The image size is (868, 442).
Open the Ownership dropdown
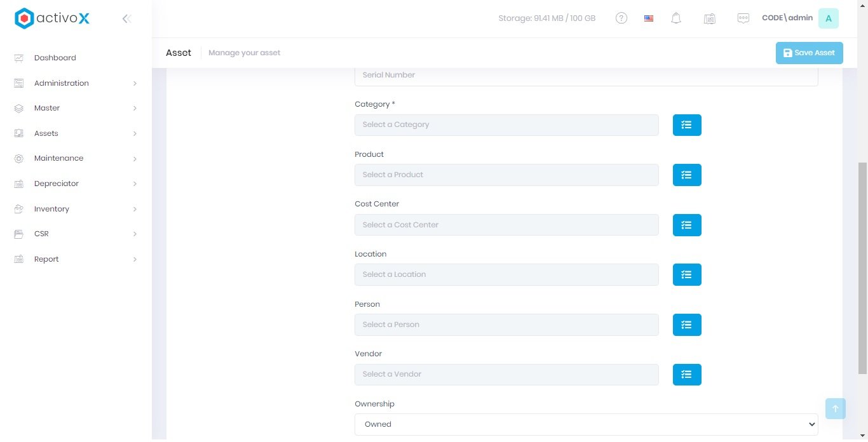(586, 424)
